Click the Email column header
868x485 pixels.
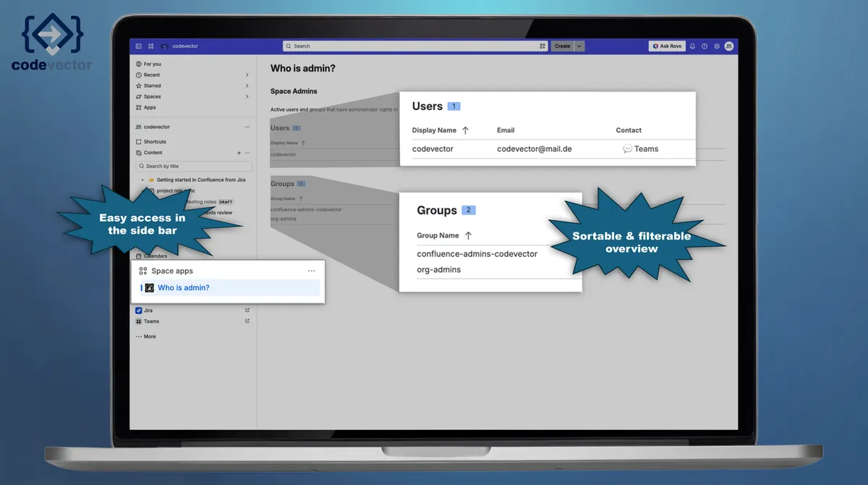[x=506, y=130]
